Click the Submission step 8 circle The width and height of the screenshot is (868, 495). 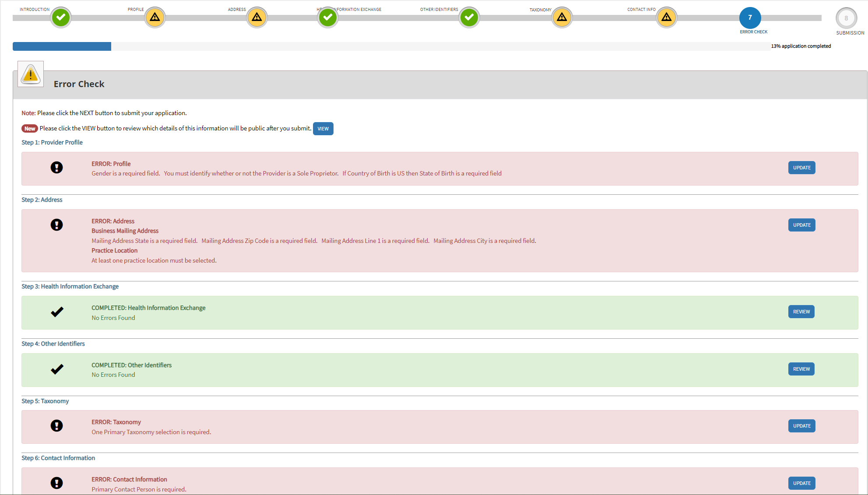[x=846, y=18]
